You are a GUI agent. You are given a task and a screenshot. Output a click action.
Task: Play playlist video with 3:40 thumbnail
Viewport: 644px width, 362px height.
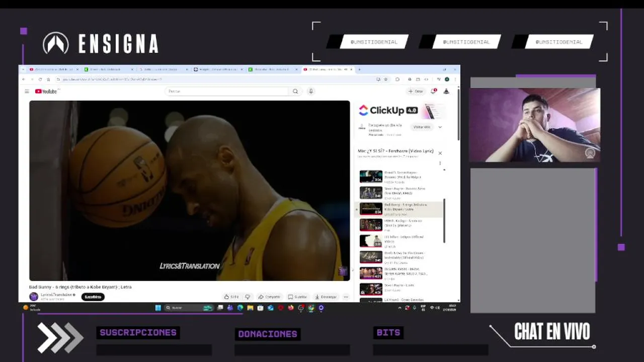400,257
